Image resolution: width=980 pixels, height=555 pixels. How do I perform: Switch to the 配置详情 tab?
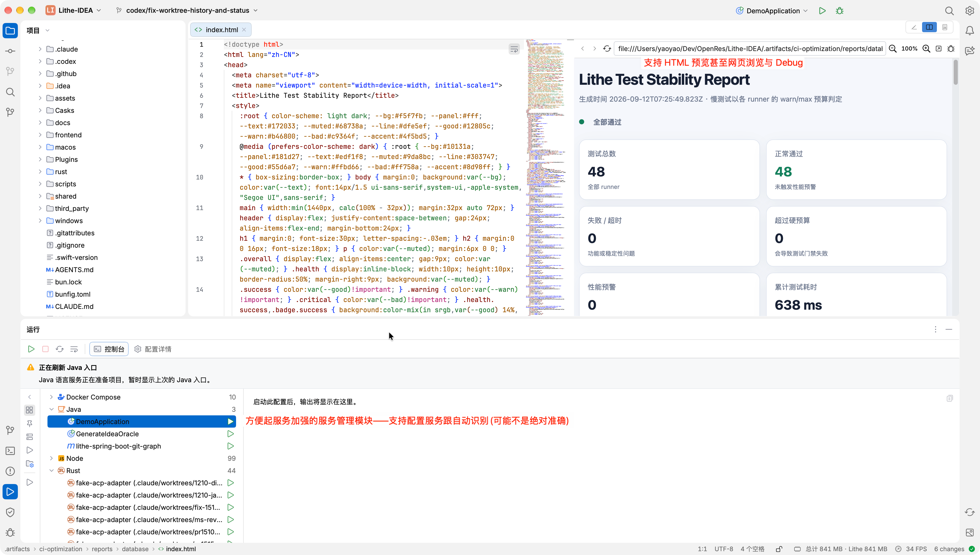point(153,349)
